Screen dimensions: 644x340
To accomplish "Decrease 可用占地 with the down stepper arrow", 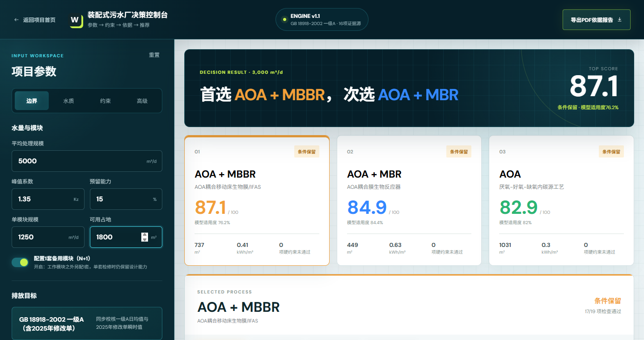I will point(144,239).
